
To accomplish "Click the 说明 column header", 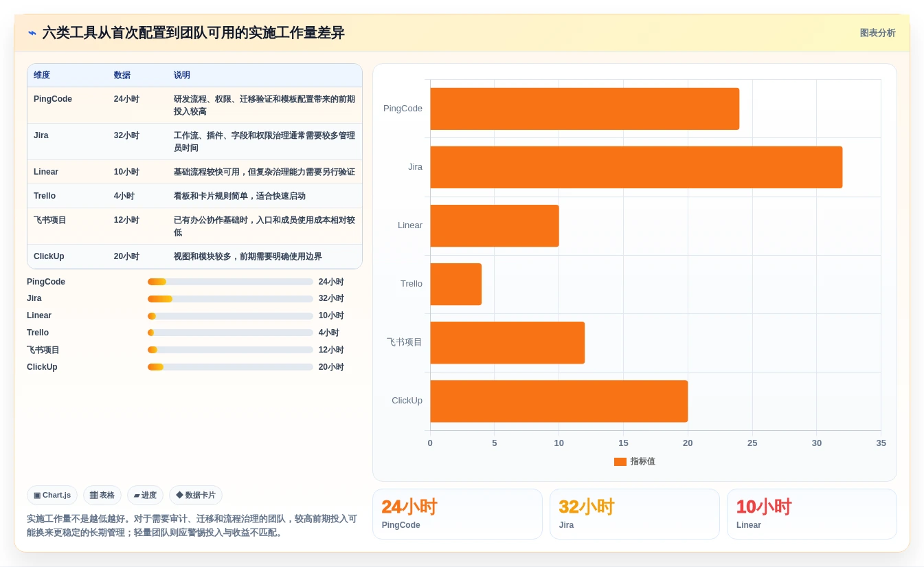I will (x=182, y=76).
